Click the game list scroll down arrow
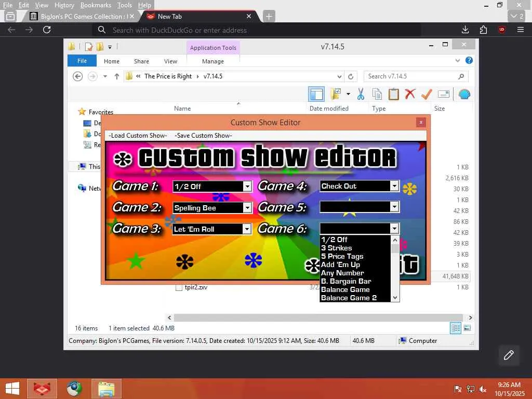The image size is (532, 399). [x=395, y=298]
